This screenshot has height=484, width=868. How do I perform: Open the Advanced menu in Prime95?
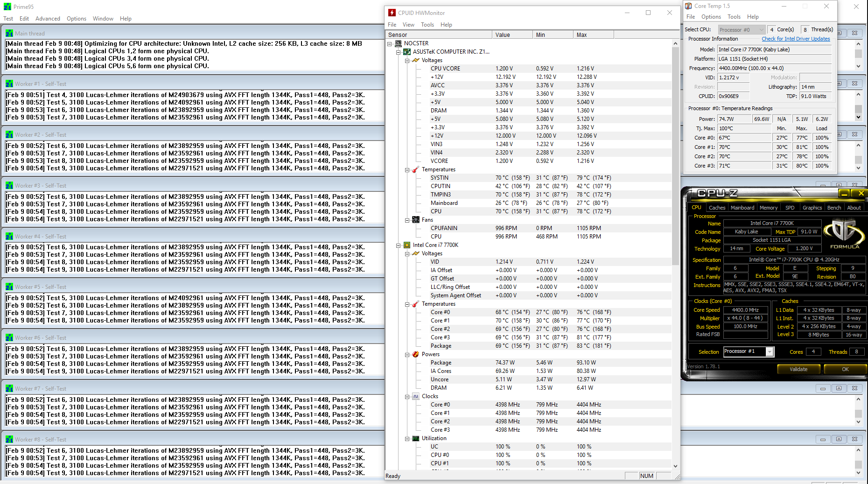coord(48,19)
